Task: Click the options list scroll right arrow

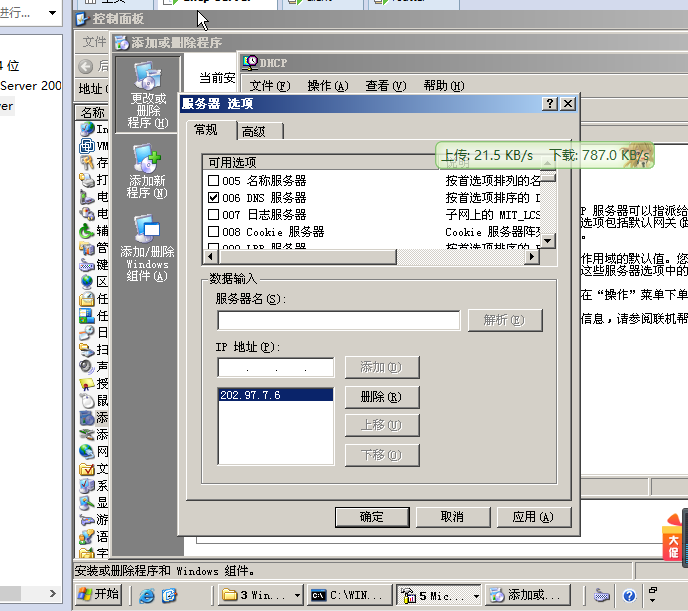Action: click(532, 257)
